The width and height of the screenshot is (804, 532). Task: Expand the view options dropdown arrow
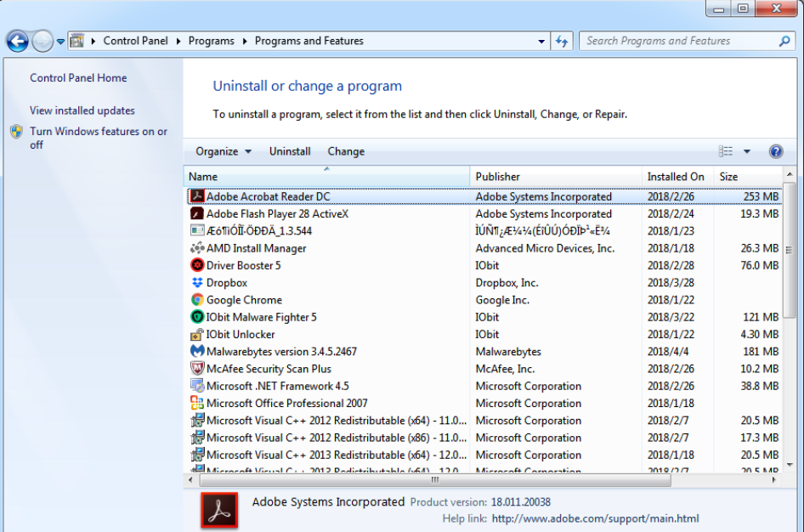747,151
